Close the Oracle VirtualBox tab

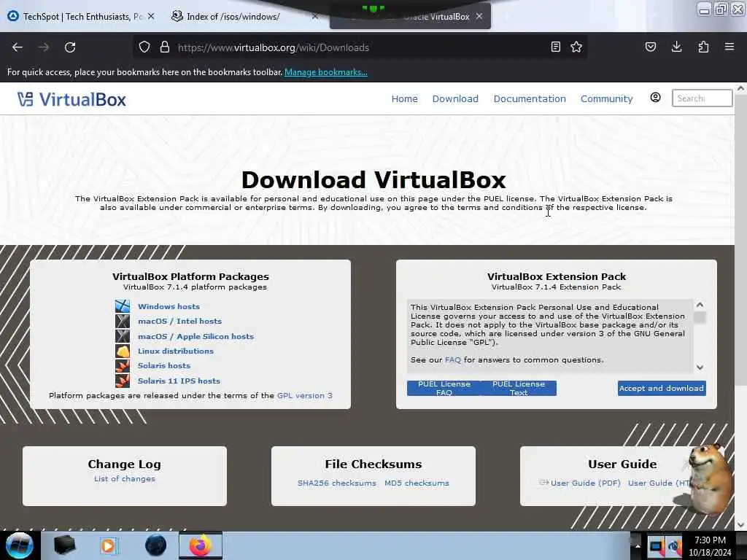(x=479, y=16)
